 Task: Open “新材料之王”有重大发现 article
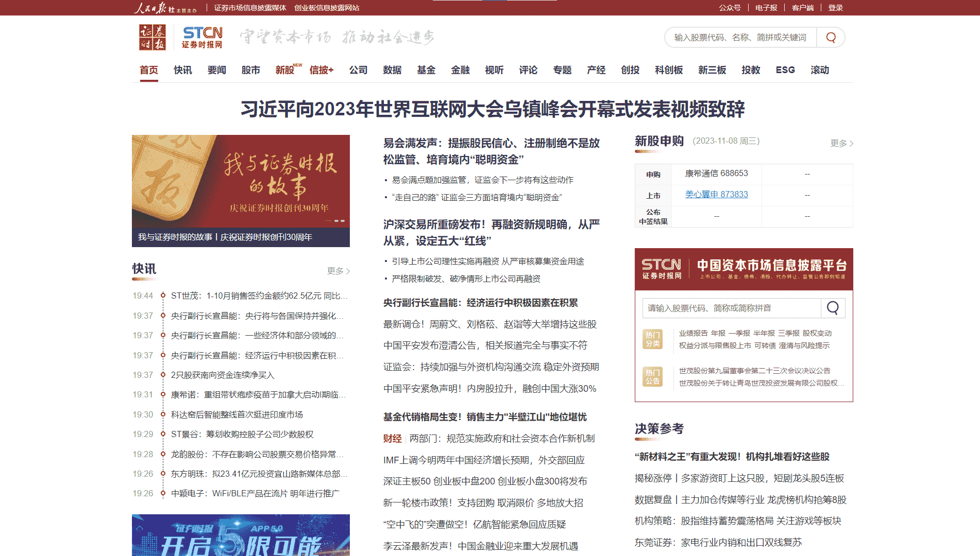point(732,457)
